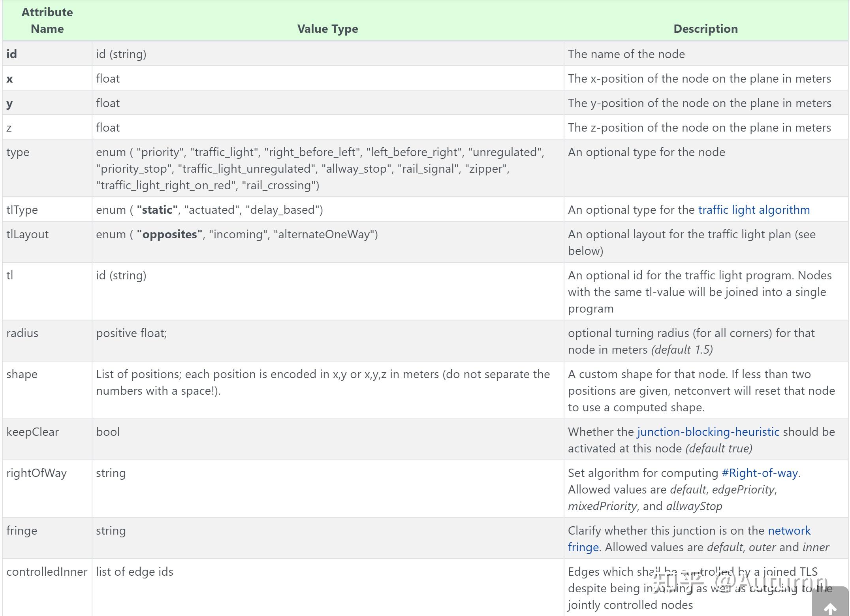Image resolution: width=850 pixels, height=616 pixels.
Task: Click the Value Type column header
Action: click(x=327, y=29)
